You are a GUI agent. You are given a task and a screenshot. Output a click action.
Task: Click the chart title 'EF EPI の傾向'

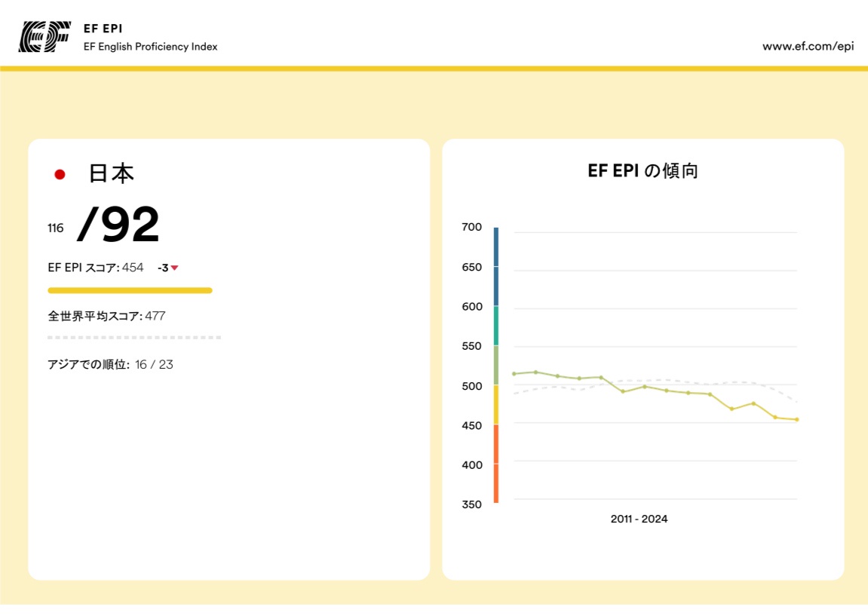pos(643,171)
